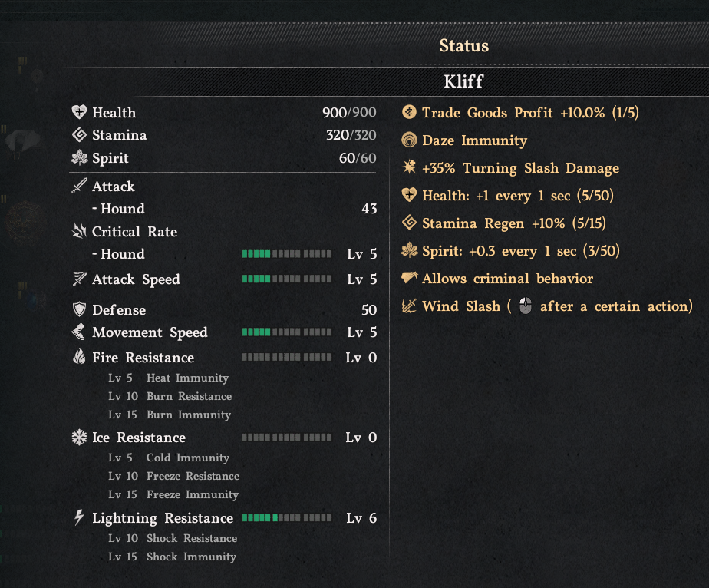This screenshot has width=709, height=588.
Task: Click the Health heart icon
Action: (80, 113)
